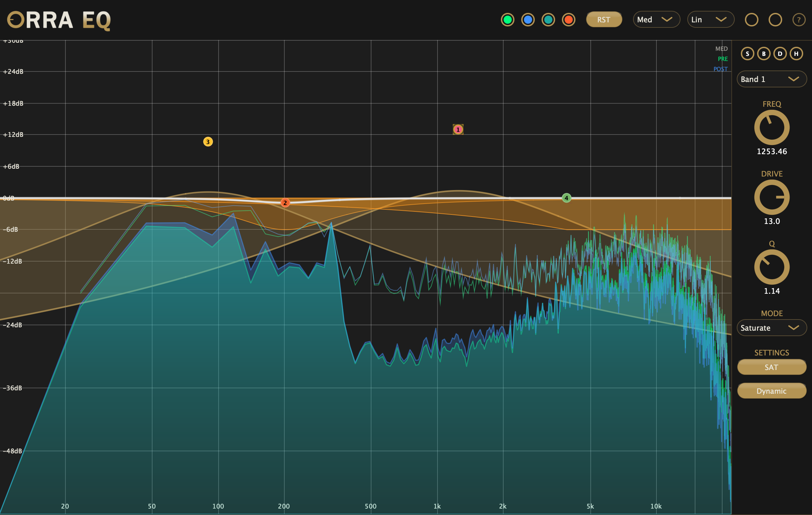Open the Med analyzer speed dropdown
The image size is (812, 515).
click(x=656, y=19)
